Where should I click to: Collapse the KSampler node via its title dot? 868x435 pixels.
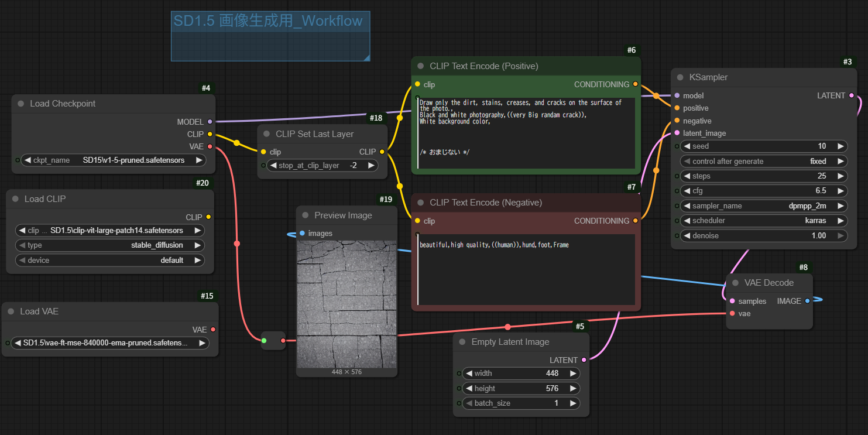tap(680, 77)
